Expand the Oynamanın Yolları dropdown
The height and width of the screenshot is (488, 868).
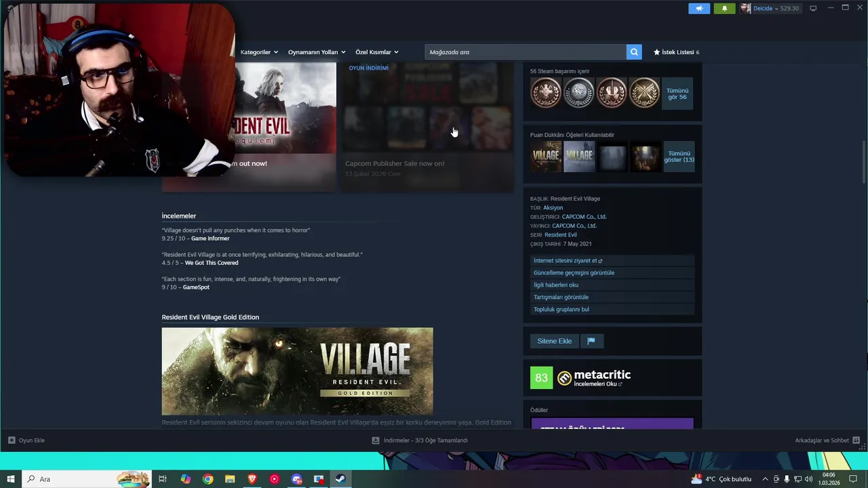pos(316,52)
